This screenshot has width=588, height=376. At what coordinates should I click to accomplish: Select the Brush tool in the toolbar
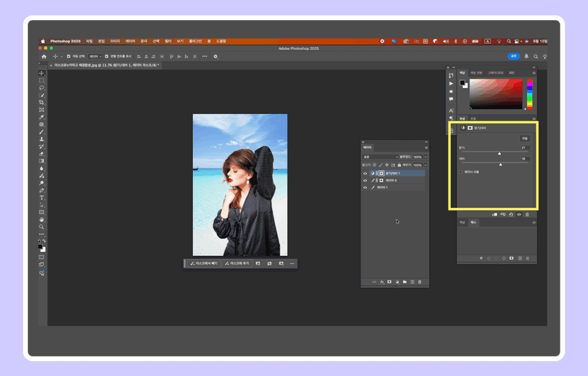[x=41, y=131]
